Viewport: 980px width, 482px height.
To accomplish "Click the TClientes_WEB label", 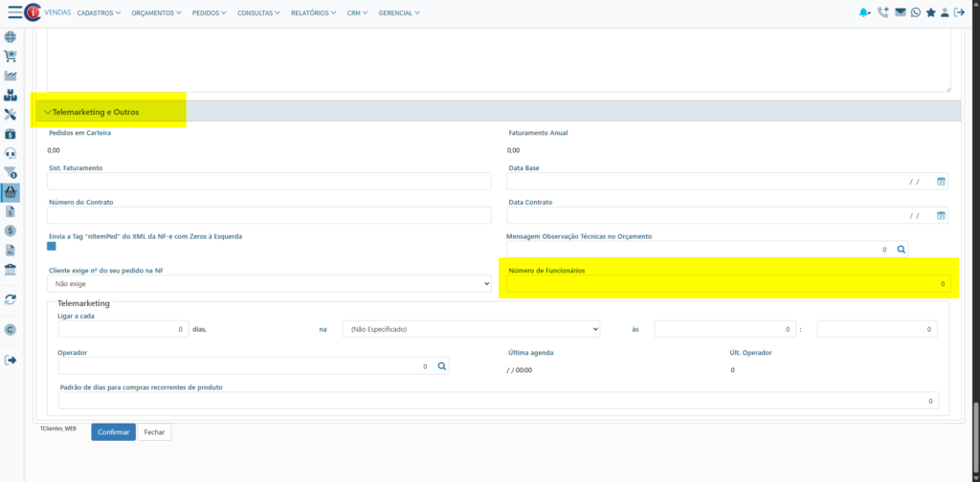I will click(57, 429).
